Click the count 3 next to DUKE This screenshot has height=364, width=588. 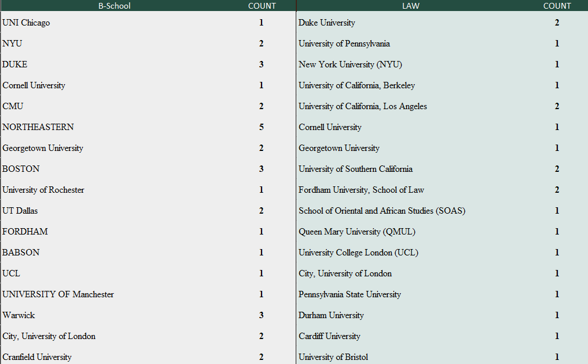[x=261, y=64]
